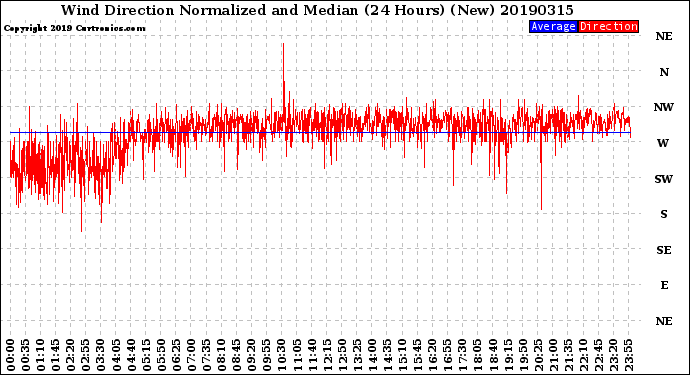This screenshot has width=690, height=375.
Task: Click the bottom NE axis label
Action: [664, 321]
